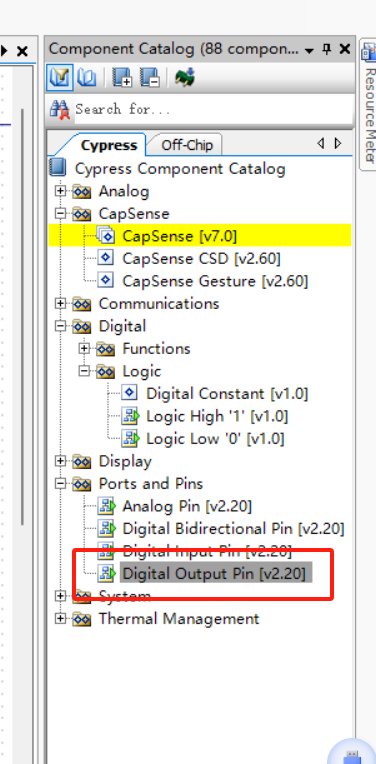Expand the Thermal Management folder
376x764 pixels.
click(60, 619)
